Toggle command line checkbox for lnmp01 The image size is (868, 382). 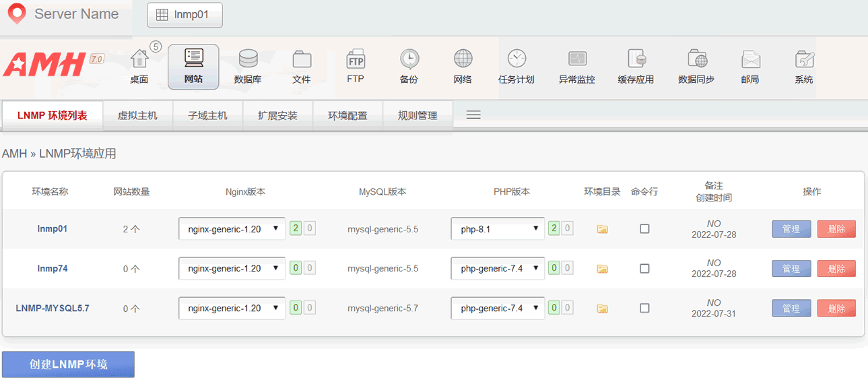click(x=644, y=229)
